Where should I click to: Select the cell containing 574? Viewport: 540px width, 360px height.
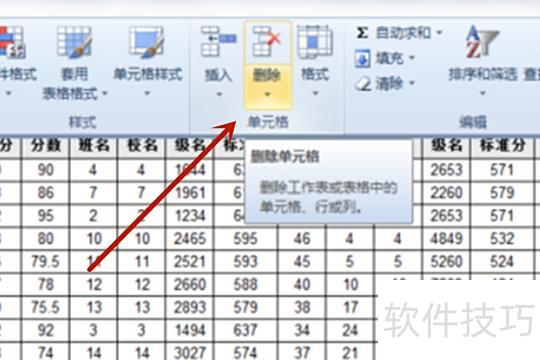click(x=245, y=352)
